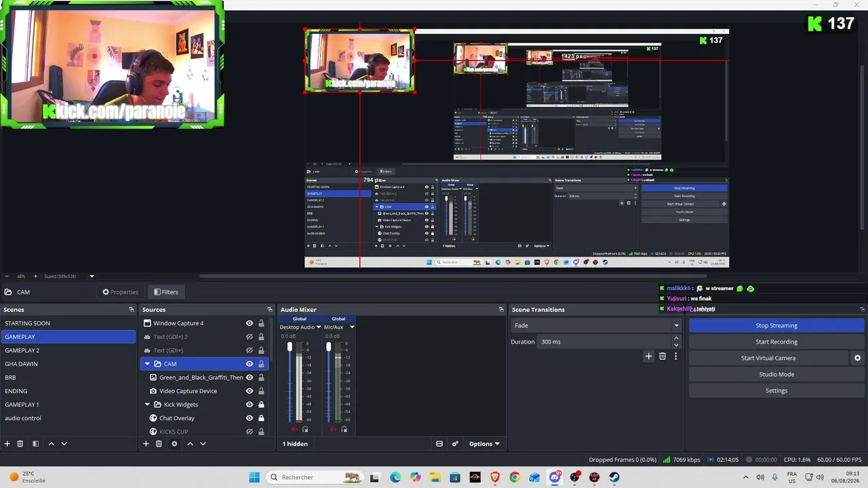The height and width of the screenshot is (488, 868).
Task: Open advanced audio properties gears icon
Action: tap(455, 444)
